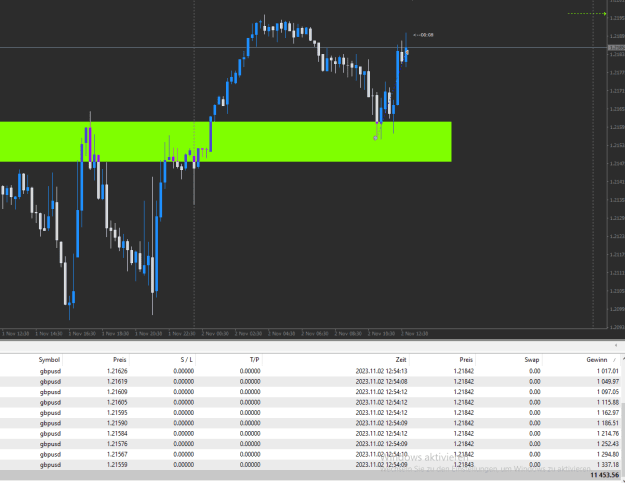Click the '1 Nov 16:30' time axis label
Screen dimensions: 625x483
[x=82, y=333]
